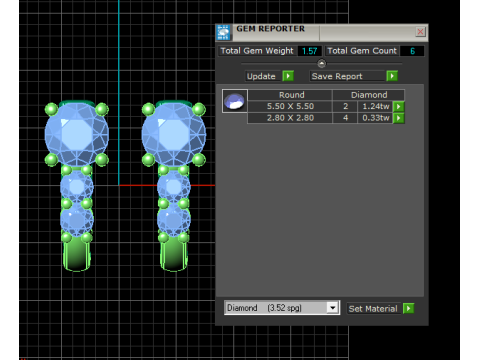Click the 0.33tw weight cell
The image size is (480, 360).
pyautogui.click(x=375, y=118)
